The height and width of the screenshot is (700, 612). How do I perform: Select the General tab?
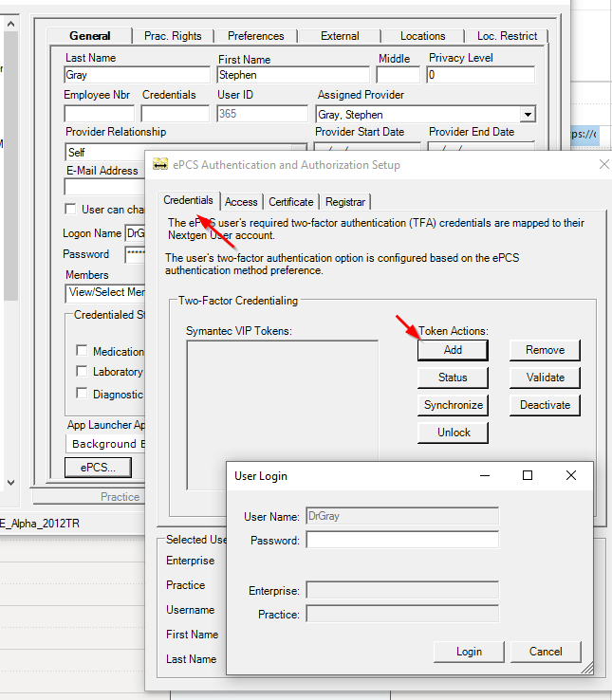point(90,36)
